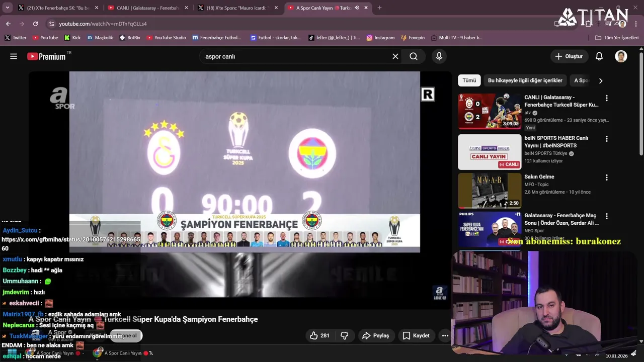Open the BotRix bookmark
This screenshot has height=362, width=644.
(x=130, y=38)
